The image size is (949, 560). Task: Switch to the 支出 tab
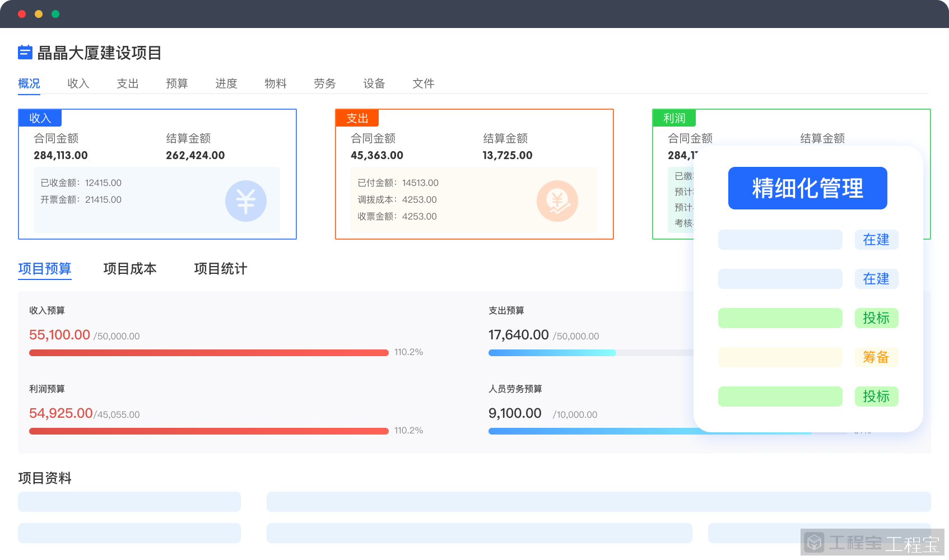[128, 83]
